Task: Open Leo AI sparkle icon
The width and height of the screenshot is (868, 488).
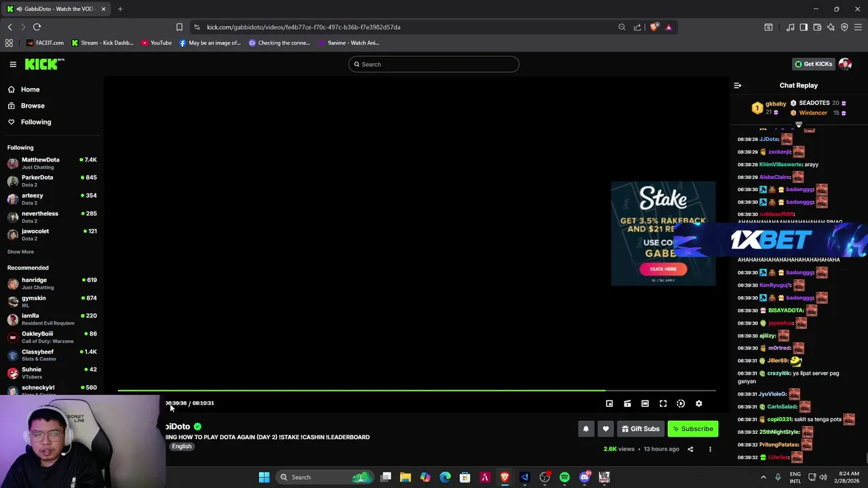Action: pos(831,27)
